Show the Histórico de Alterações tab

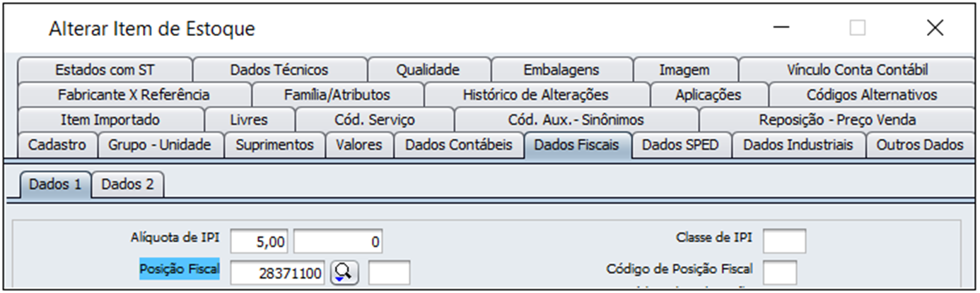point(535,95)
